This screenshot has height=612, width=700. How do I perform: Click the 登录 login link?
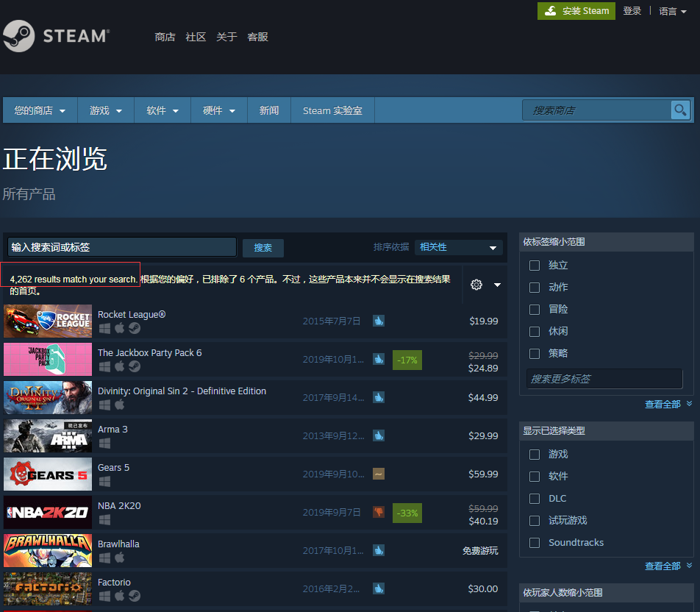pyautogui.click(x=632, y=11)
